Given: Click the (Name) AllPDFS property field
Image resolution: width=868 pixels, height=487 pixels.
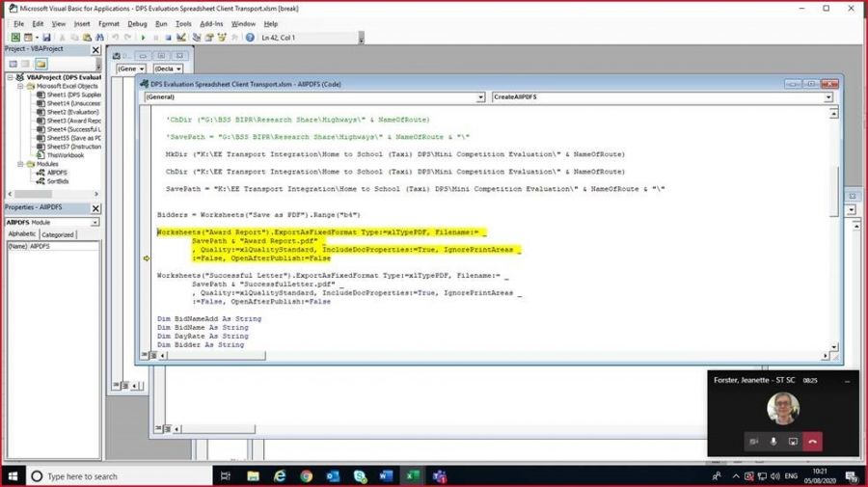Looking at the screenshot, I should click(53, 246).
